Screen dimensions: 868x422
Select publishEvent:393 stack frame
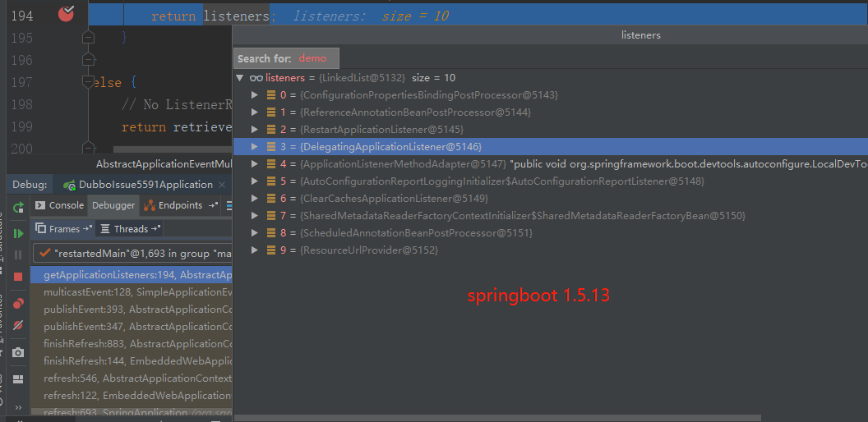click(x=132, y=310)
